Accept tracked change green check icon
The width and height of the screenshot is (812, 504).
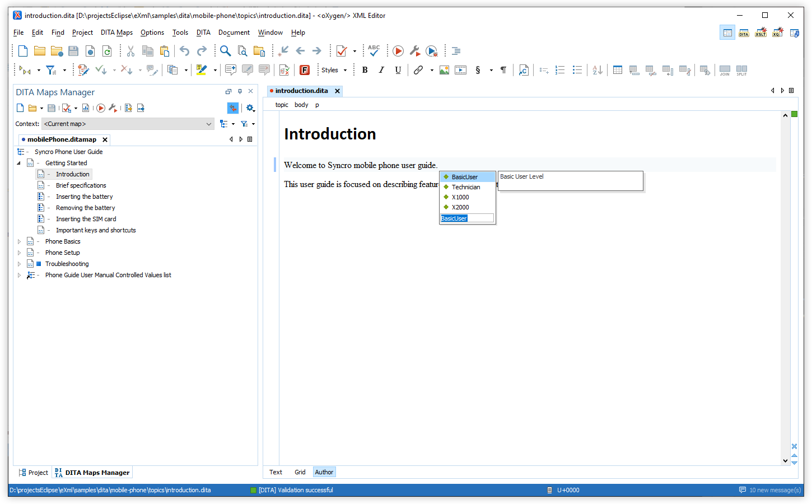[x=101, y=70]
